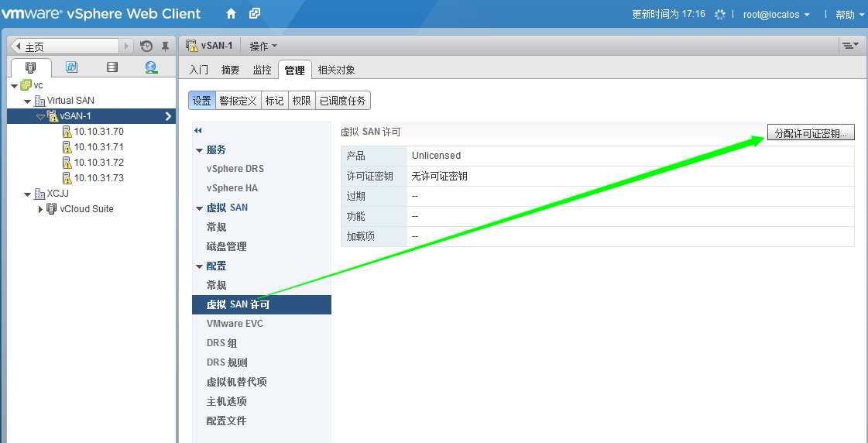Screen dimensions: 868x443
Task: Collapse settings sidebar with double arrow
Action: (197, 131)
